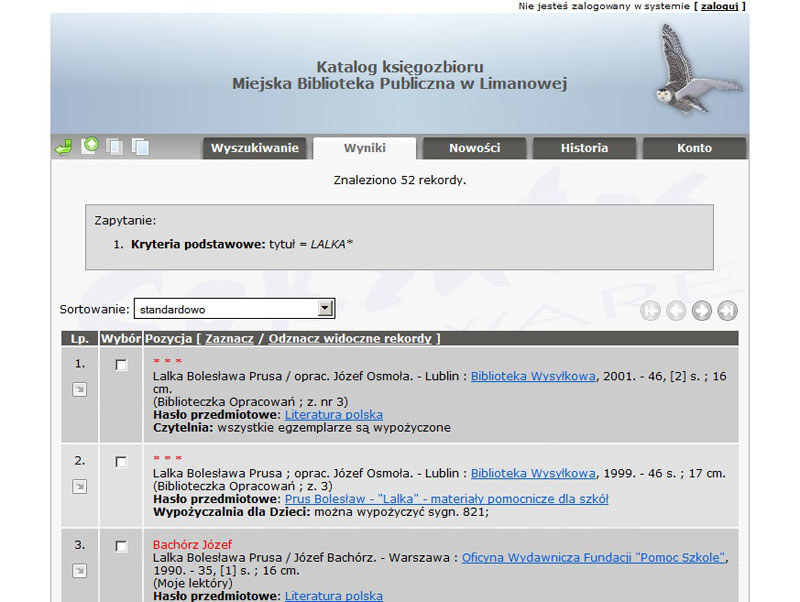This screenshot has width=800, height=602.
Task: Click the zaloguj login link
Action: point(719,6)
